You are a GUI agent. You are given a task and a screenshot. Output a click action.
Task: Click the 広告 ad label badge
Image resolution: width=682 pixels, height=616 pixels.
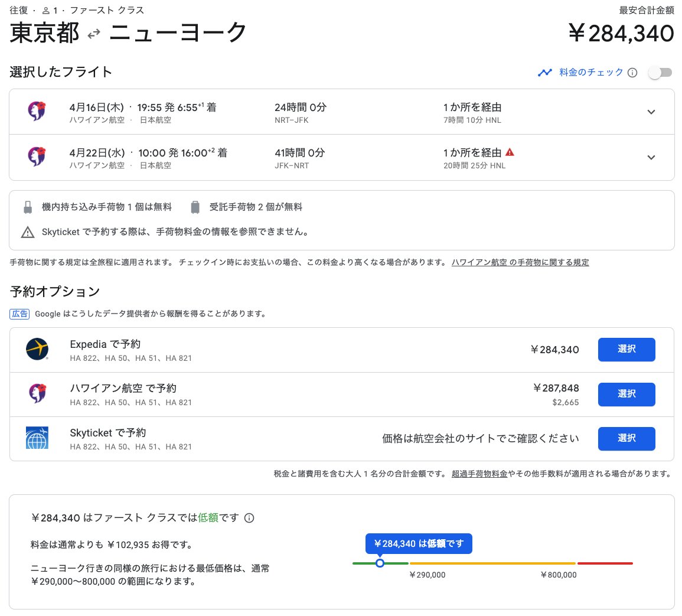(19, 314)
